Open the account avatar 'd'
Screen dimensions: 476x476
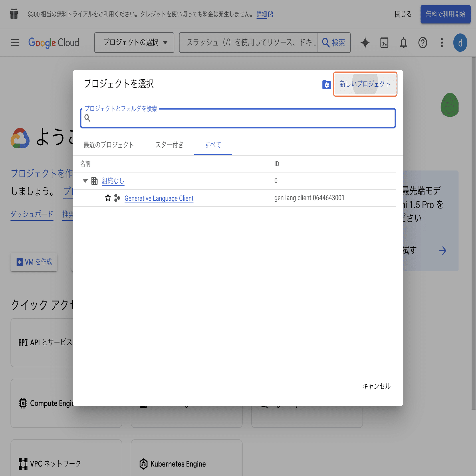point(460,43)
